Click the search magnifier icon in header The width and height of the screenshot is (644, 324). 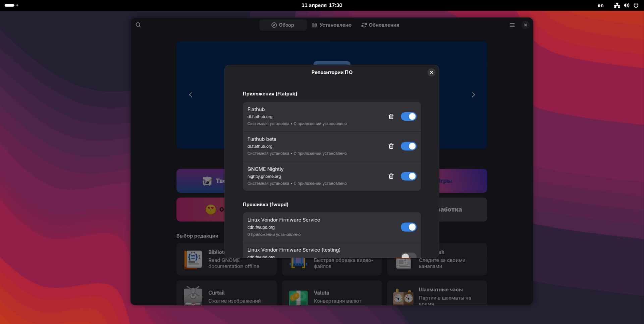coord(138,25)
